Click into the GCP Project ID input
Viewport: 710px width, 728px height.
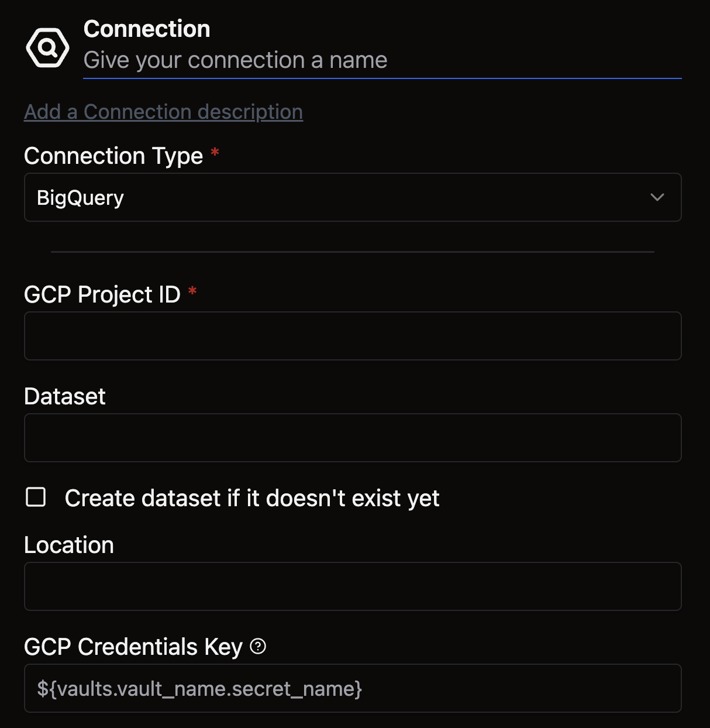pos(352,336)
